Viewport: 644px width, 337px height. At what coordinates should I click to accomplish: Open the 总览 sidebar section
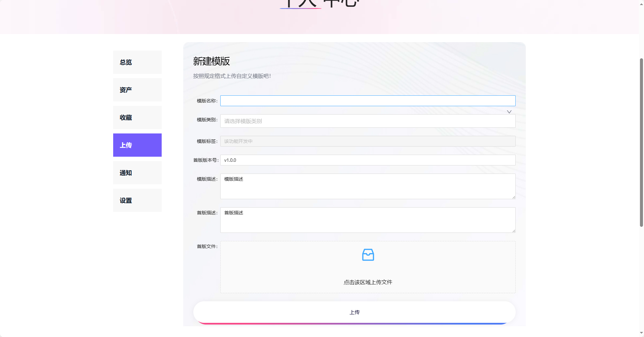137,62
